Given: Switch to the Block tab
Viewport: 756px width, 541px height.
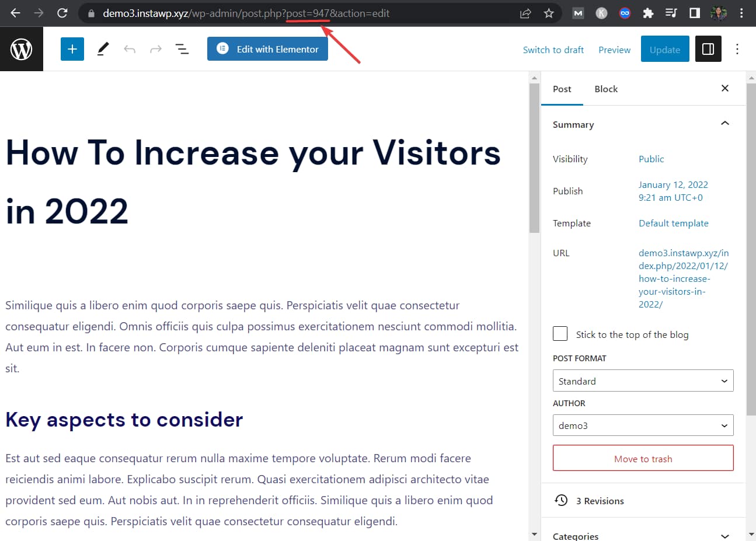Looking at the screenshot, I should [x=606, y=89].
